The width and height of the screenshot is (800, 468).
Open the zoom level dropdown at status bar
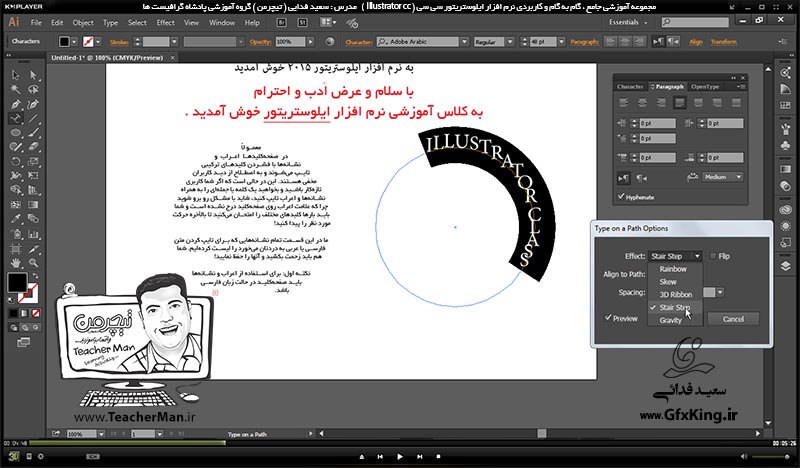pyautogui.click(x=101, y=434)
